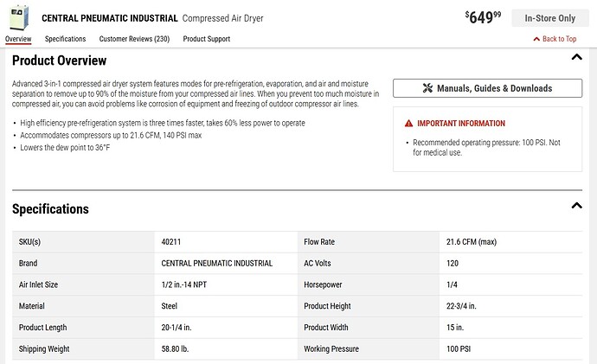Click the Back to Top arrow icon
Viewport: 597px width, 364px height.
pyautogui.click(x=536, y=39)
